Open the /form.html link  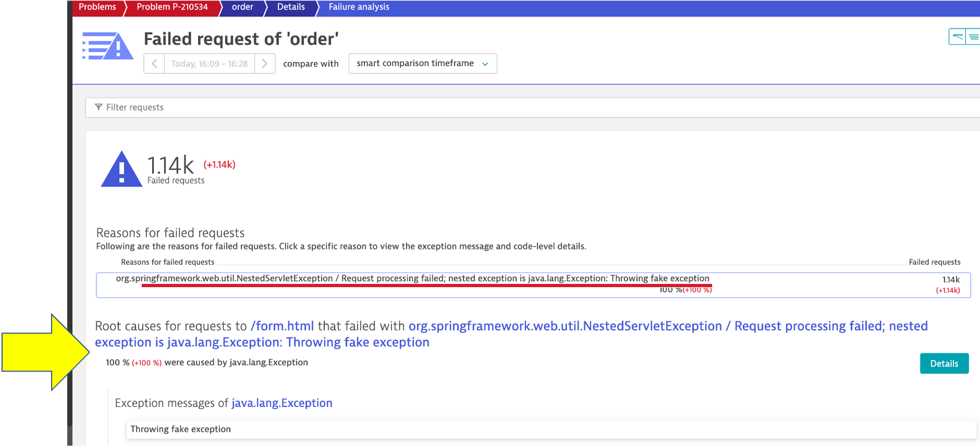coord(282,326)
